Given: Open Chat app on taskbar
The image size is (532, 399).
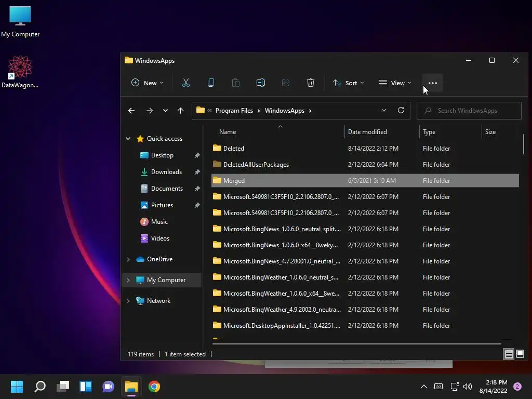Looking at the screenshot, I should [x=108, y=387].
